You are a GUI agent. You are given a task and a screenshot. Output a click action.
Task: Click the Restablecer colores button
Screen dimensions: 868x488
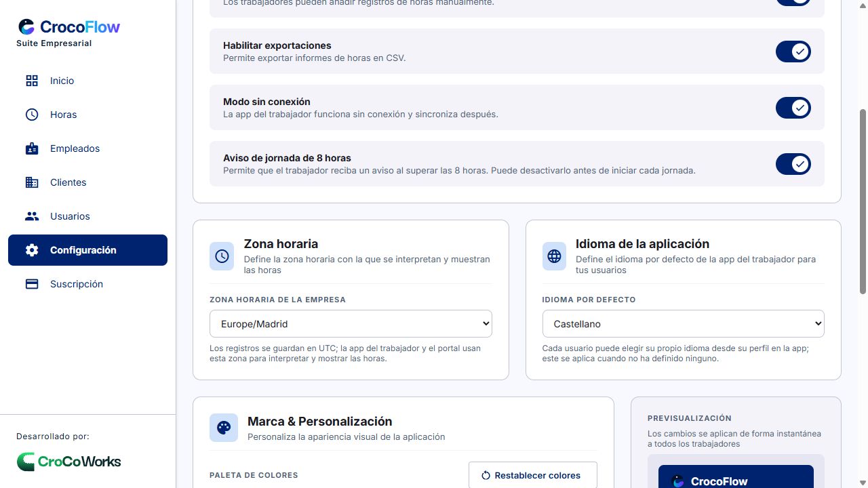(x=533, y=475)
